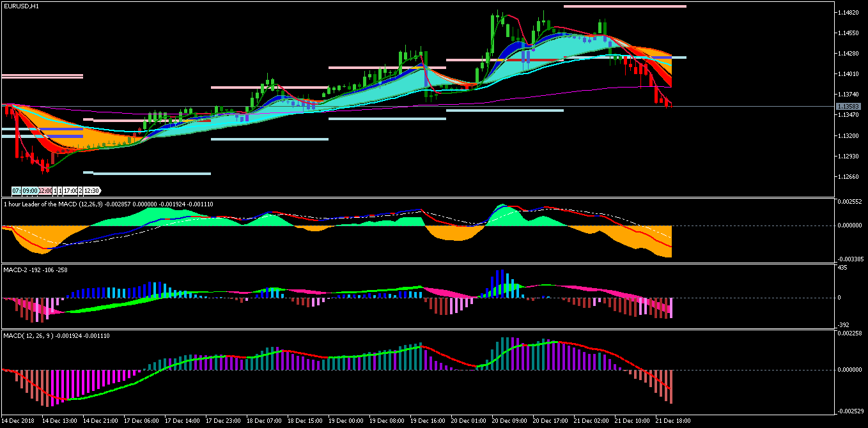Click the '14 Dec 2018' time axis label
Viewport: 868px width, 428px height.
[x=18, y=422]
